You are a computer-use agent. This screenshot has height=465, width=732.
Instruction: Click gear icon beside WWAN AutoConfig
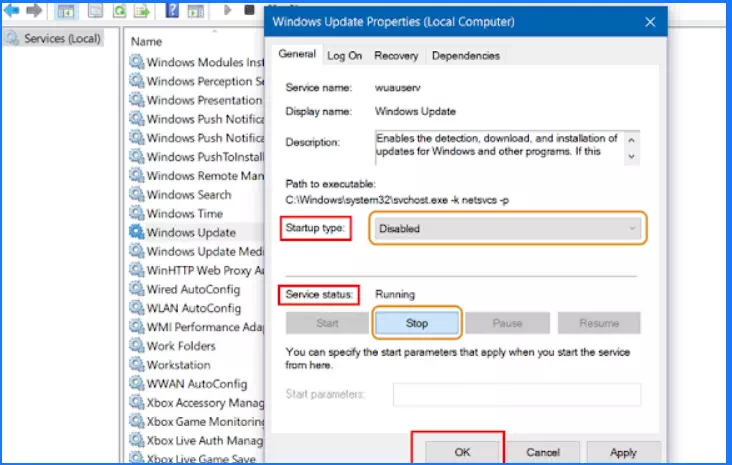tap(136, 383)
